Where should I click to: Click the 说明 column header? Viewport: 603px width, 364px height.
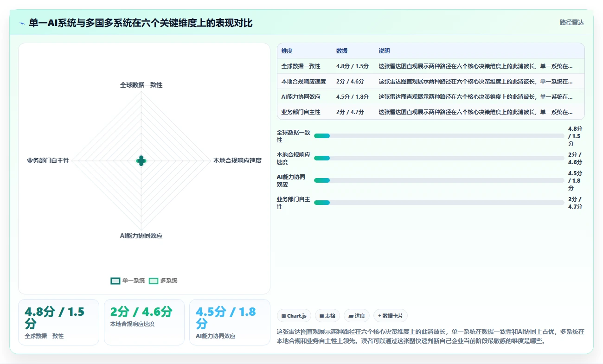click(384, 51)
